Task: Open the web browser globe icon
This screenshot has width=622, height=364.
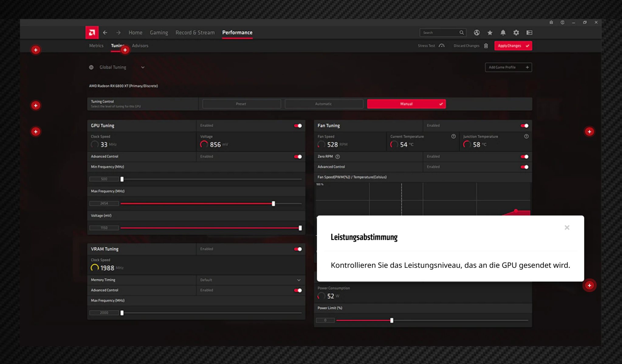Action: (x=476, y=32)
